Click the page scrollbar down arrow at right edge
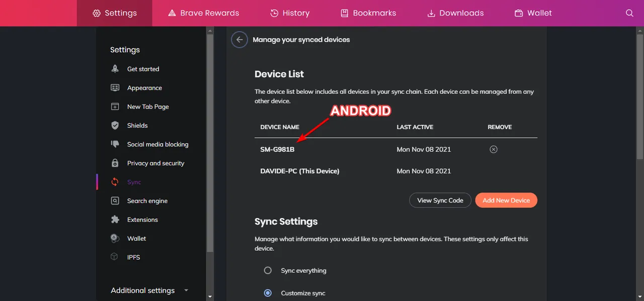 pyautogui.click(x=640, y=296)
